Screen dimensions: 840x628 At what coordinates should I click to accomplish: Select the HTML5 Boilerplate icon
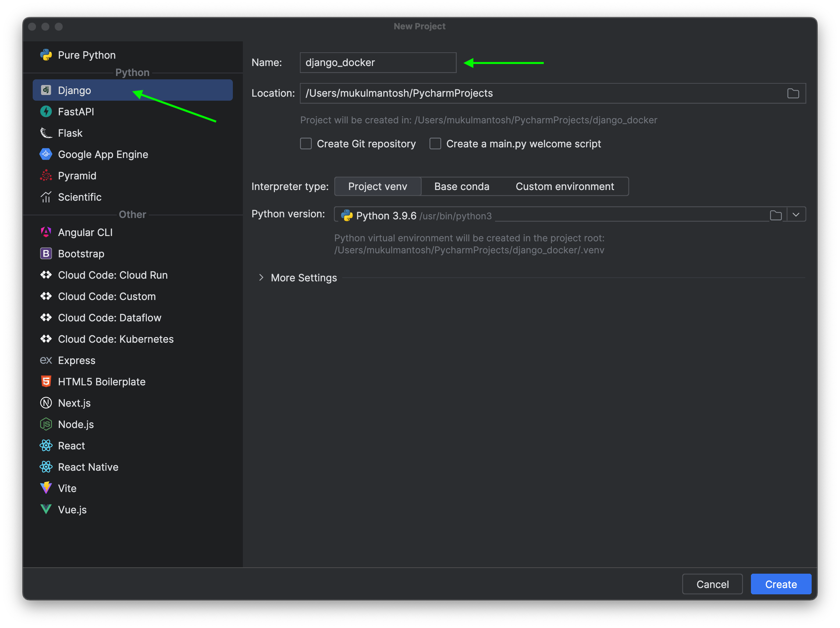click(46, 381)
